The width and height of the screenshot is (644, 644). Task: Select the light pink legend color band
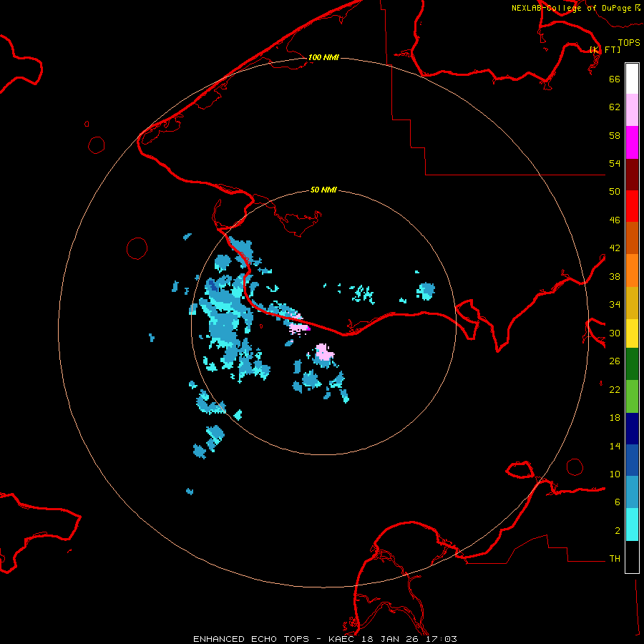pos(632,110)
